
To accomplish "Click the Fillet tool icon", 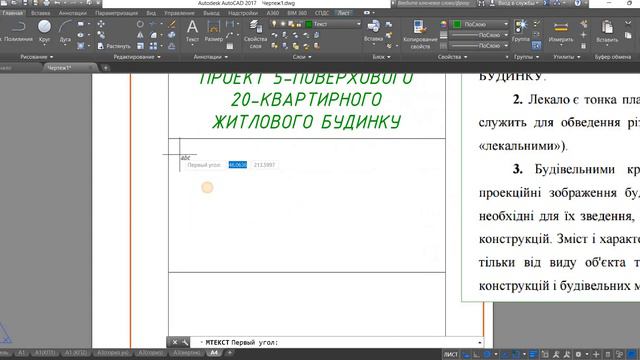I will pyautogui.click(x=153, y=35).
